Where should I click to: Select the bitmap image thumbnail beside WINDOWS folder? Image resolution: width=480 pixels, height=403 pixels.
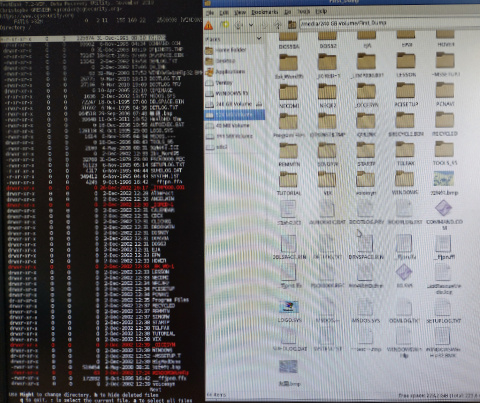[444, 179]
